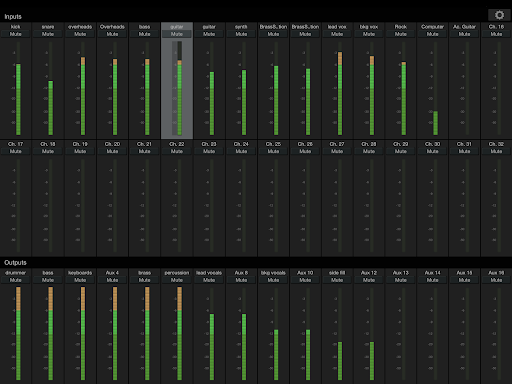This screenshot has width=512, height=384.
Task: Open settings with the gear icon
Action: (x=499, y=15)
